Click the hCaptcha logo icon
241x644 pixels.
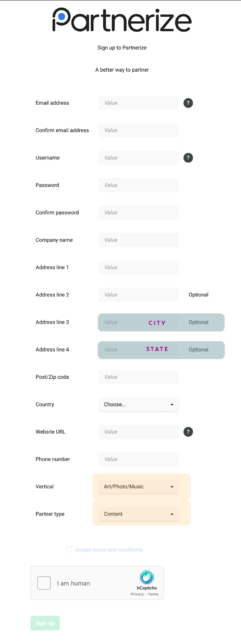[x=147, y=577]
